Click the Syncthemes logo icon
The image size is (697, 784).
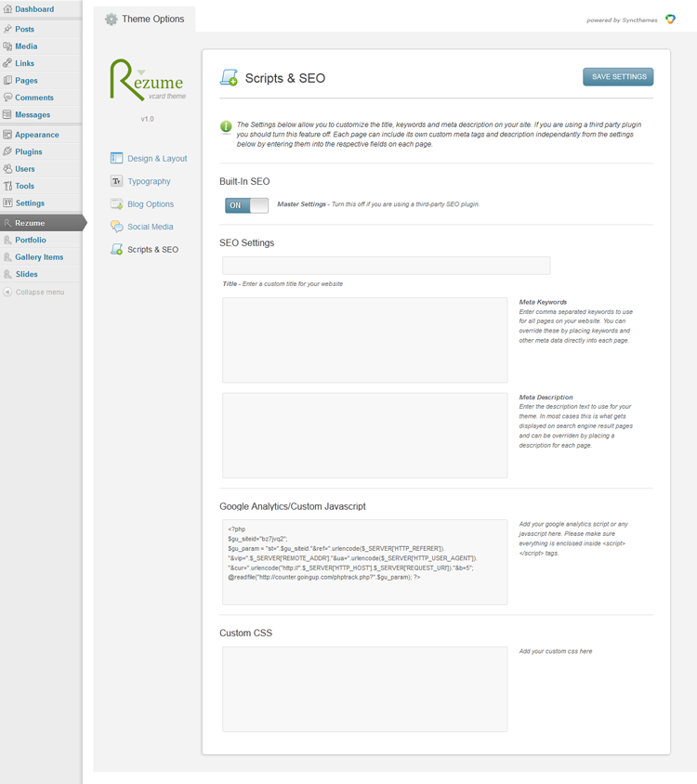tap(670, 20)
